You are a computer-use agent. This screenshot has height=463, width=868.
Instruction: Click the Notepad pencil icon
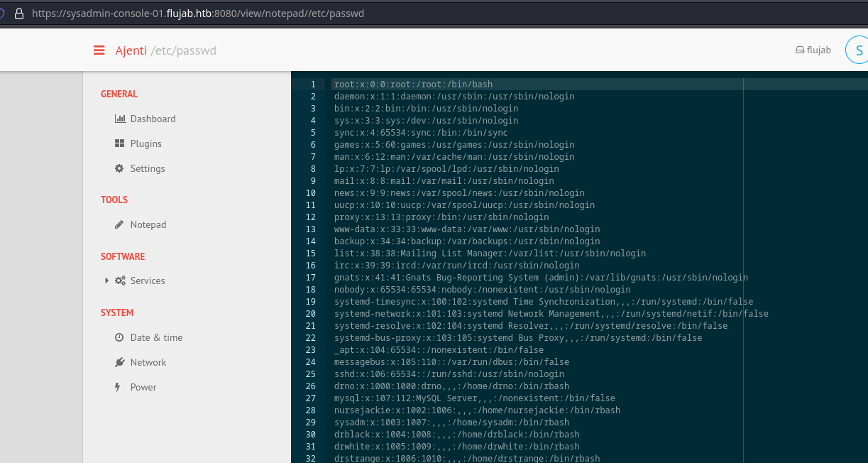pyautogui.click(x=120, y=224)
